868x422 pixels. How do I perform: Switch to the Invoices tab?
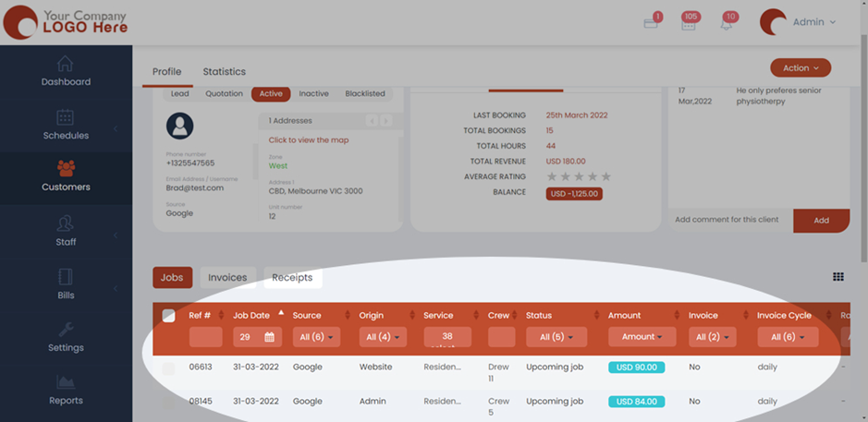tap(227, 277)
